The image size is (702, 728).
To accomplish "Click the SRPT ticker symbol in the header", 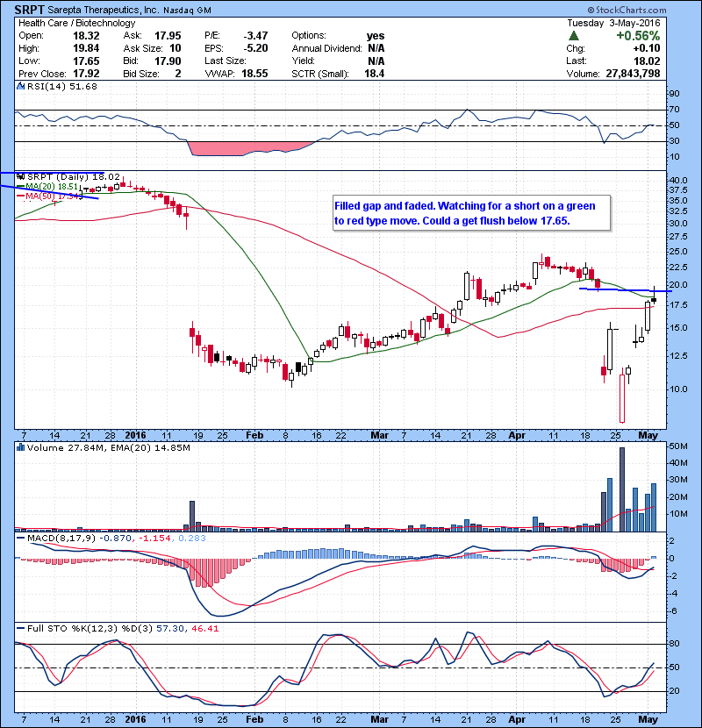I will click(29, 10).
